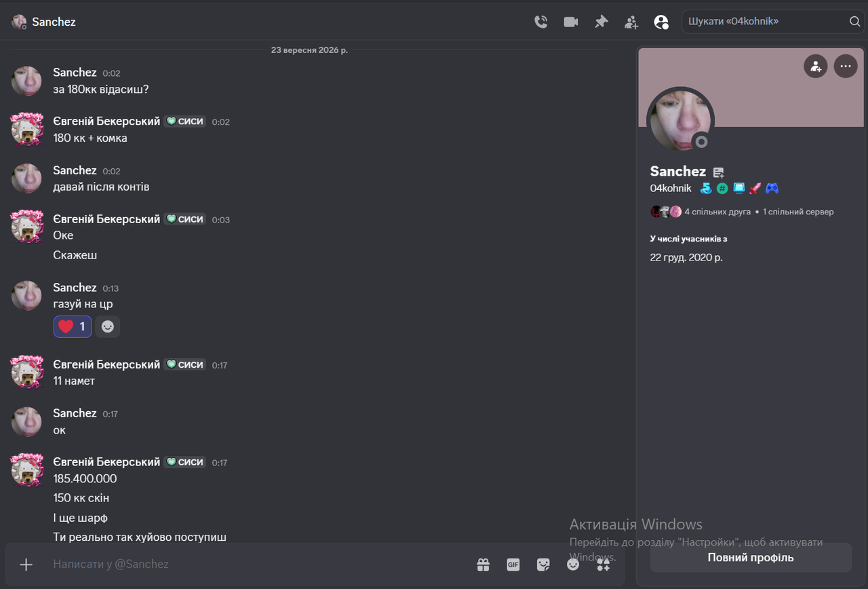Screen dimensions: 868x589
Task: Click the magnifier icon in the search box
Action: pyautogui.click(x=854, y=22)
